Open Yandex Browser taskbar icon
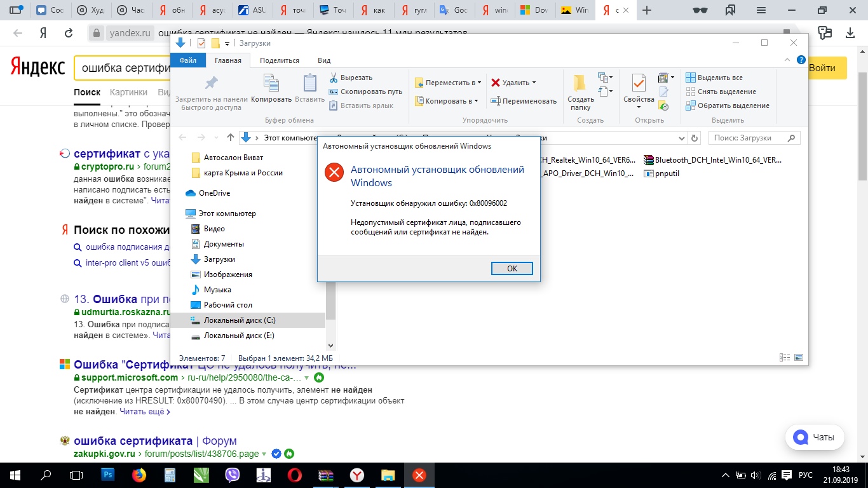 pyautogui.click(x=357, y=475)
